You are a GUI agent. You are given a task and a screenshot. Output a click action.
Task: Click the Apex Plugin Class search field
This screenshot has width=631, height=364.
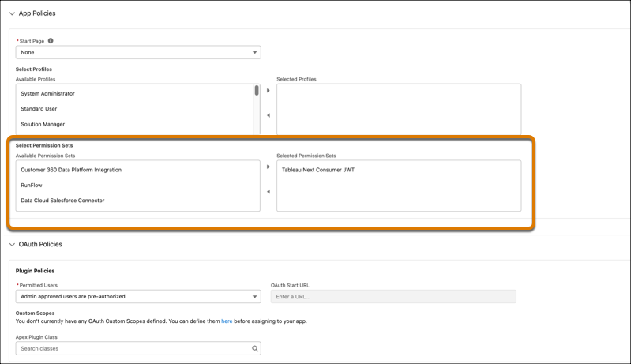138,348
